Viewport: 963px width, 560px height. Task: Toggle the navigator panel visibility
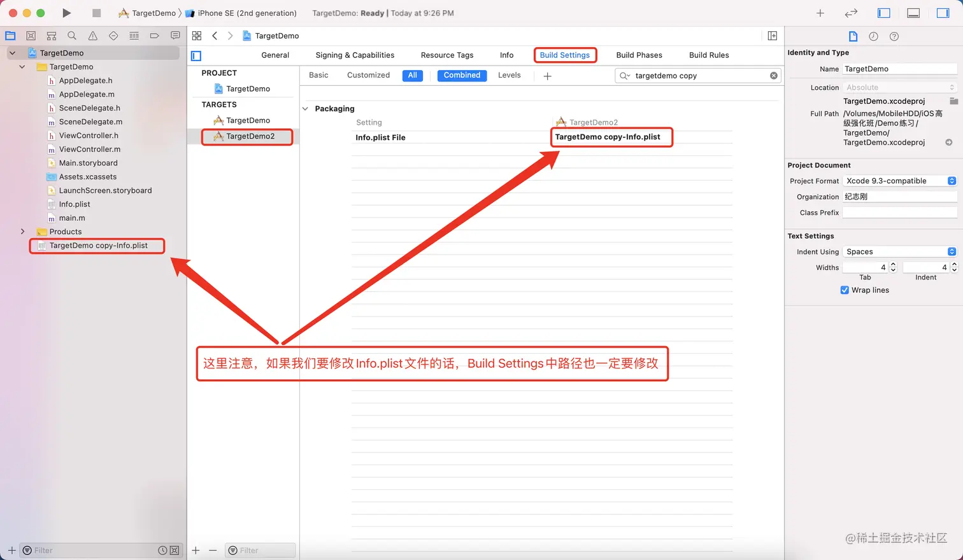(x=883, y=13)
